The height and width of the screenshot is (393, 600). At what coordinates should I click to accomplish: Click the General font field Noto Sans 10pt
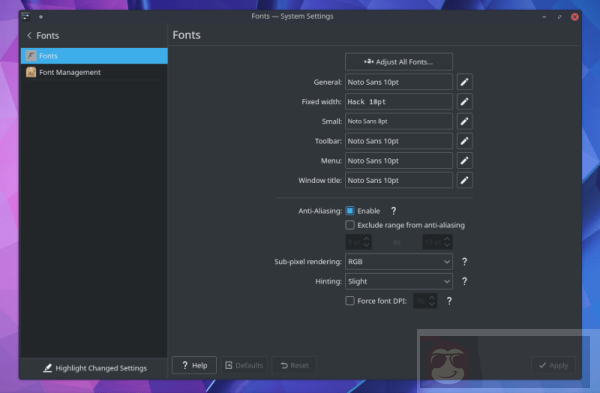pyautogui.click(x=399, y=82)
